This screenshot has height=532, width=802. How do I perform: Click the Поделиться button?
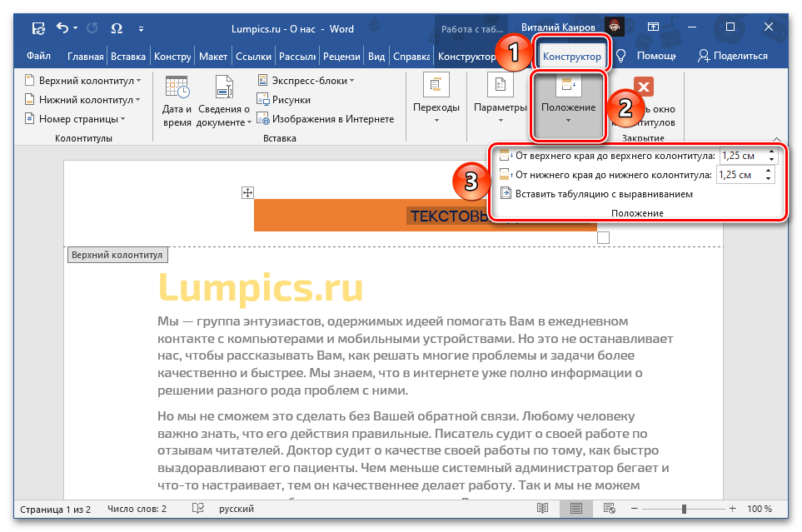click(732, 56)
